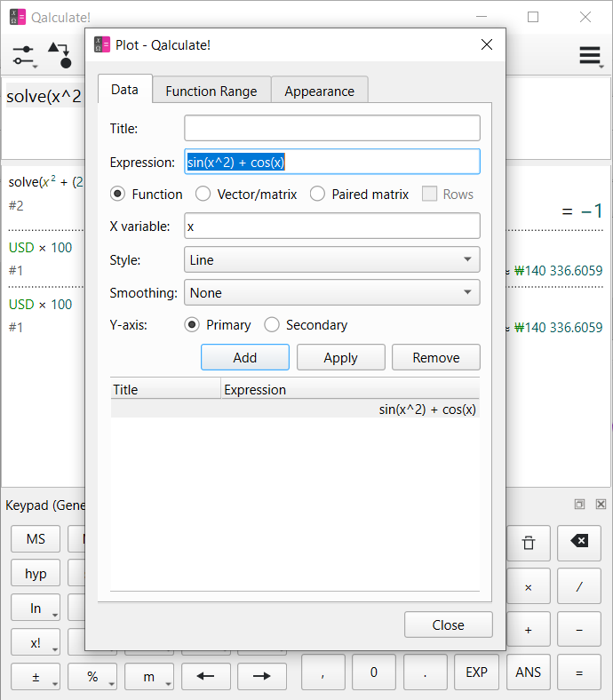613x700 pixels.
Task: Select the Paired matrix radio button
Action: (317, 194)
